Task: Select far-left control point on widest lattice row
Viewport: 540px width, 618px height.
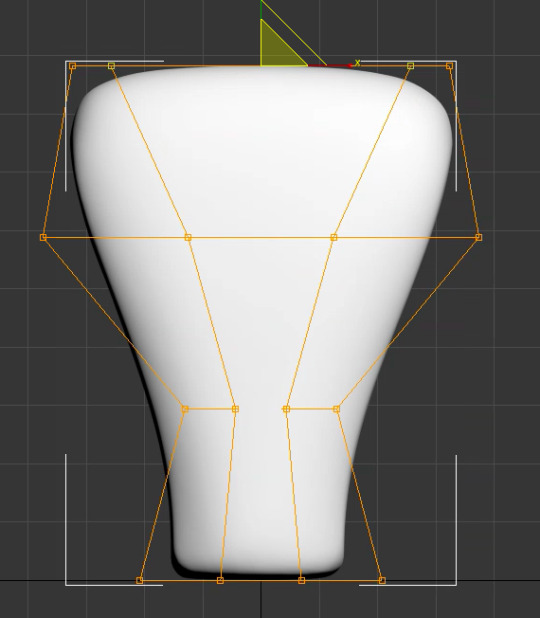Action: (x=43, y=237)
